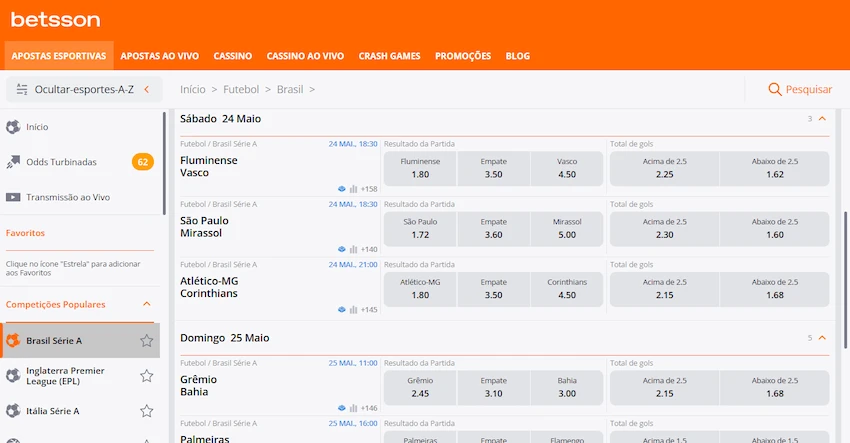Open the Atlético-MG Corinthians match

209,287
